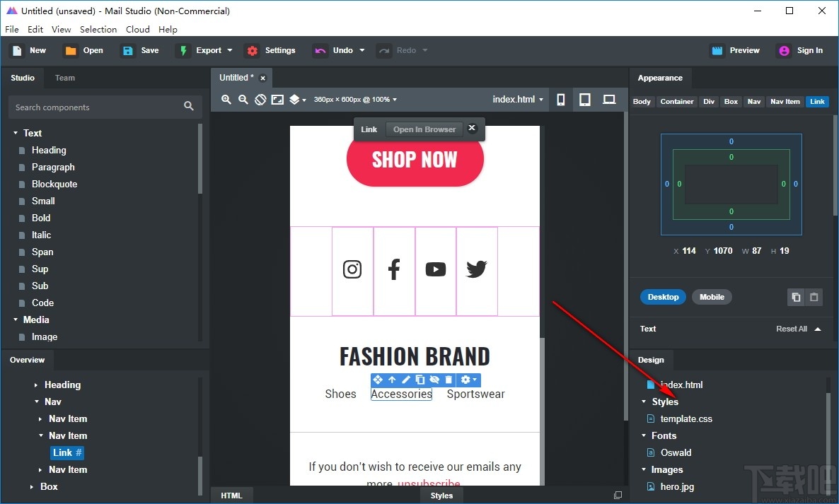Open the Undo history dropdown arrow

pyautogui.click(x=362, y=50)
